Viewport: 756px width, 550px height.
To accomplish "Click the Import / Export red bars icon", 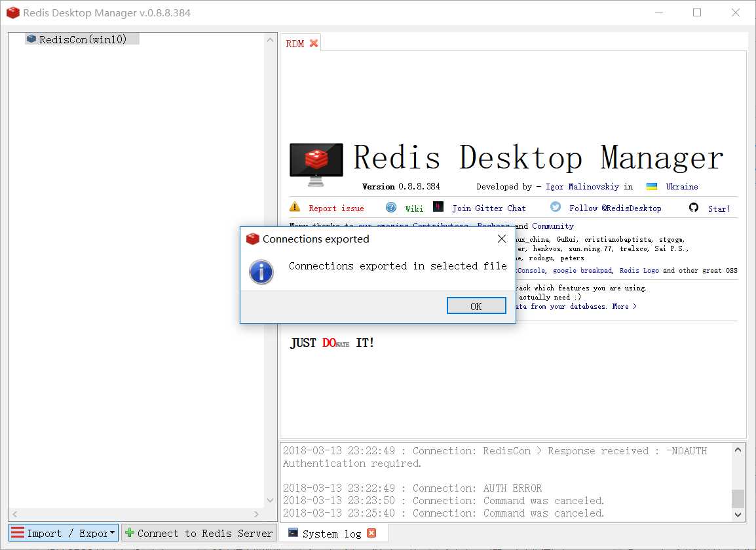I will tap(17, 533).
